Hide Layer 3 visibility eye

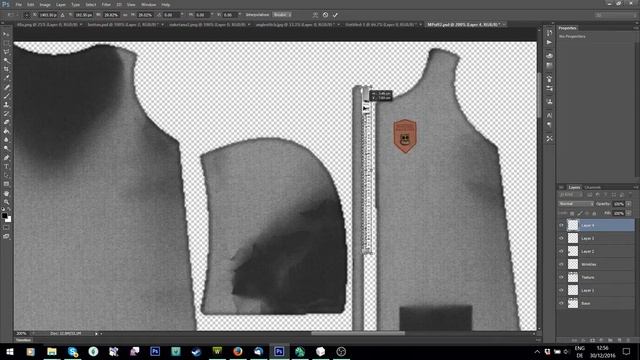point(561,238)
